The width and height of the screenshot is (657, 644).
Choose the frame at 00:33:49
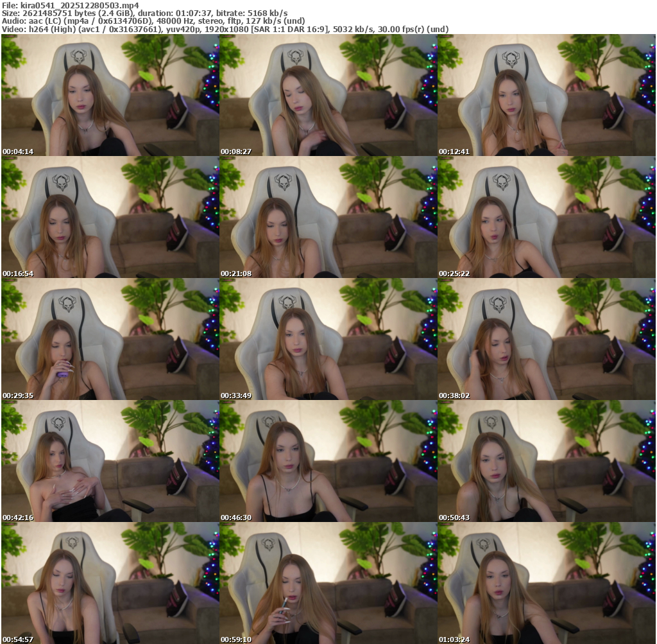(328, 339)
